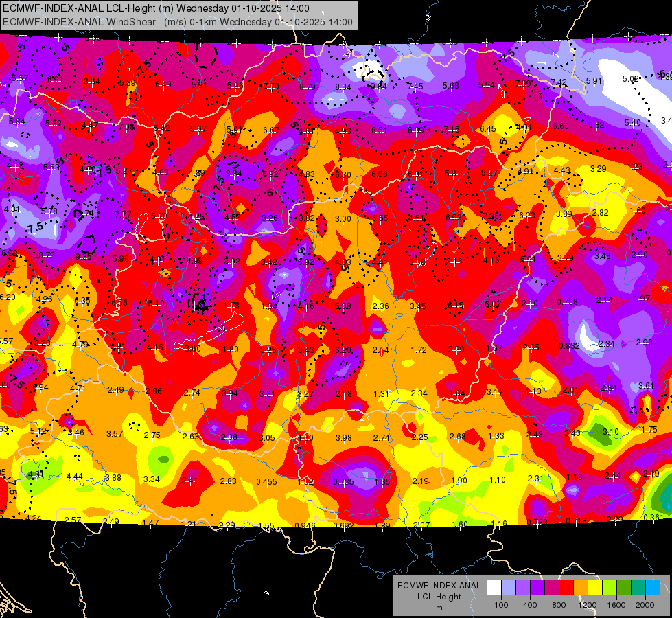Viewport: 672px width, 618px height.
Task: Click the wind shear value 7.99
Action: tap(523, 83)
